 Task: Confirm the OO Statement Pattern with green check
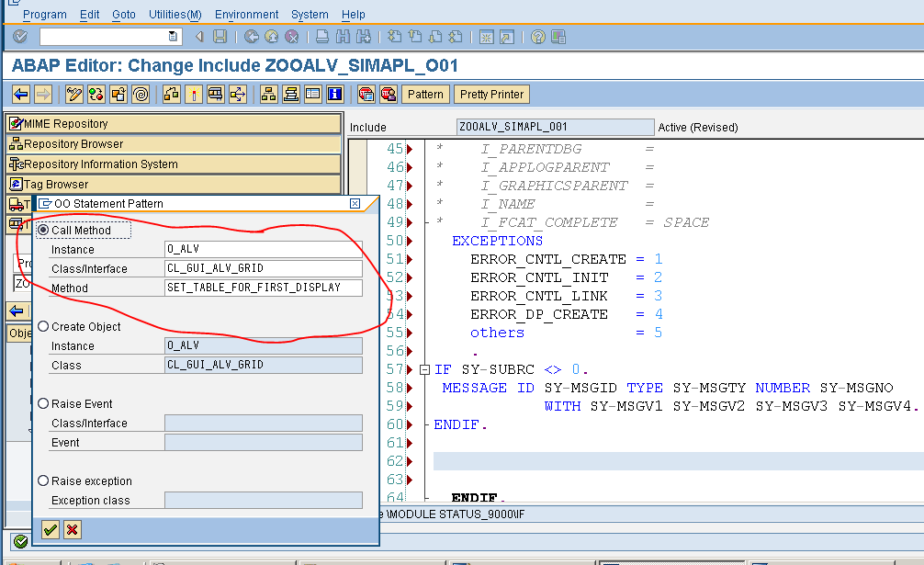49,530
